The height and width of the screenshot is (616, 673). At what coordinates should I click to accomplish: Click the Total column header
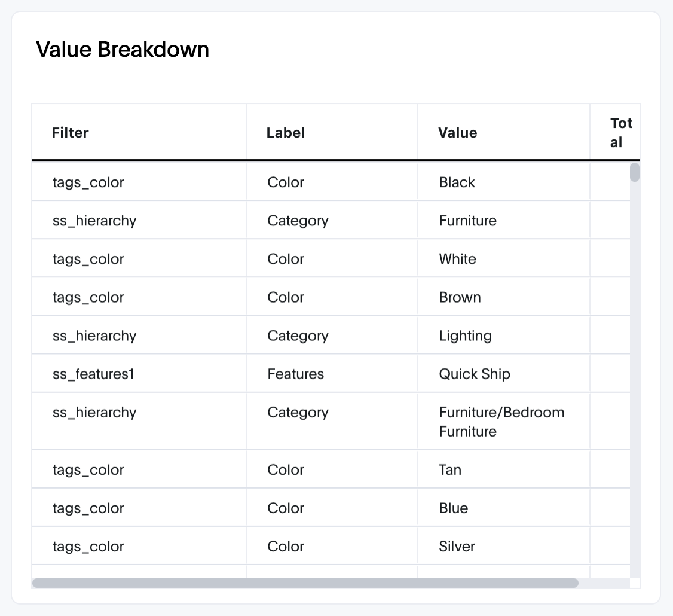[614, 132]
